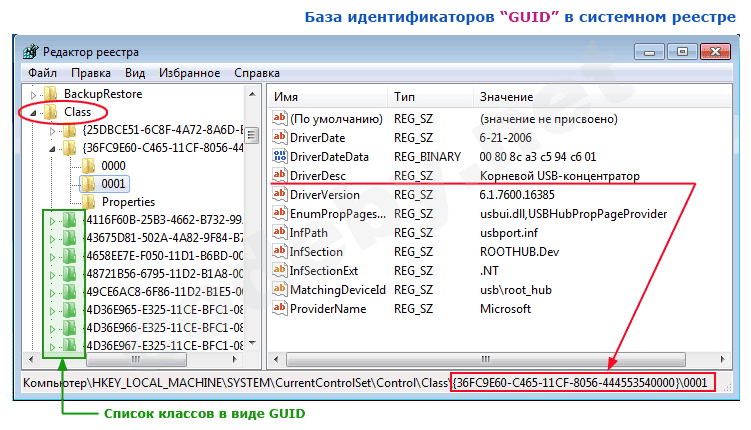Expand the 48721B56-6795-11D2 key
Screen dimensions: 751x430
(x=52, y=275)
